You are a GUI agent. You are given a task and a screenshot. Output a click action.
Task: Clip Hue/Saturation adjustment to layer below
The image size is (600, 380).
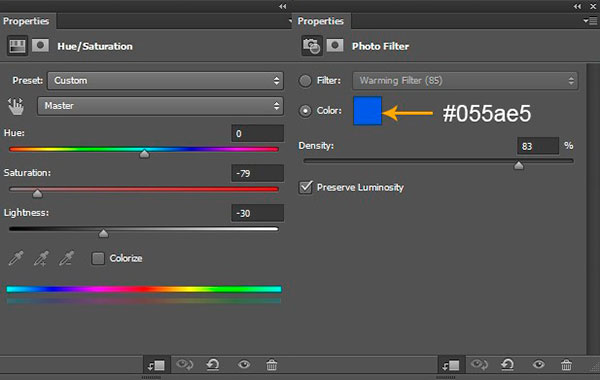point(156,365)
